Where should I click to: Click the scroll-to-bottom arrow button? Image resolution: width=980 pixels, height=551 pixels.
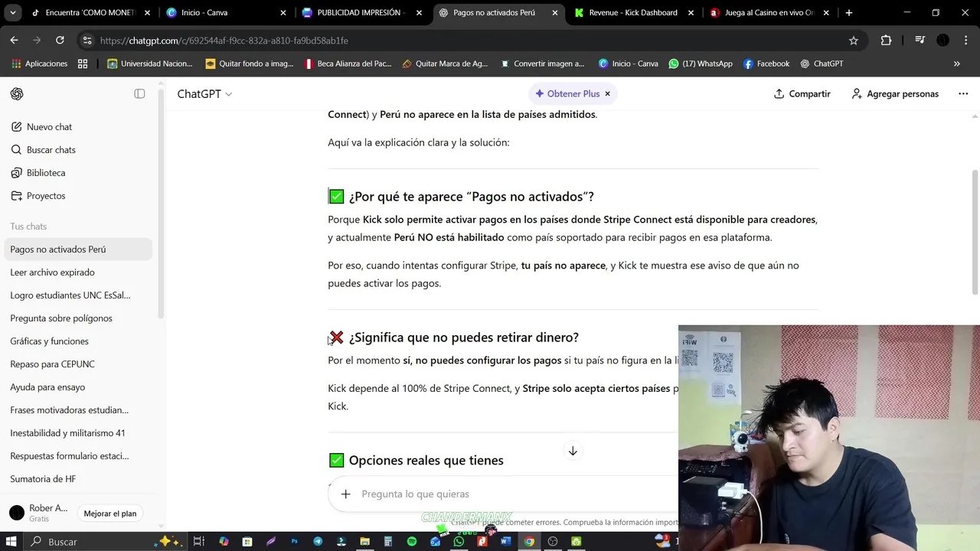(572, 451)
